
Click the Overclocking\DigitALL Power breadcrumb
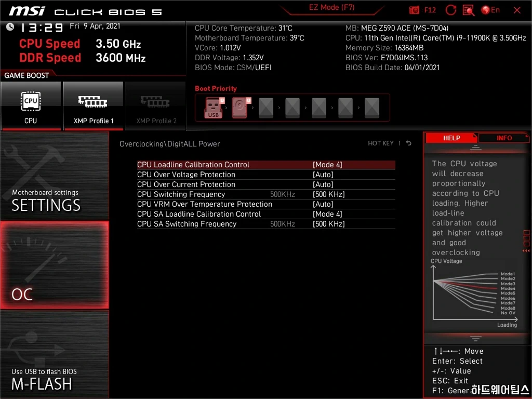[x=170, y=144]
